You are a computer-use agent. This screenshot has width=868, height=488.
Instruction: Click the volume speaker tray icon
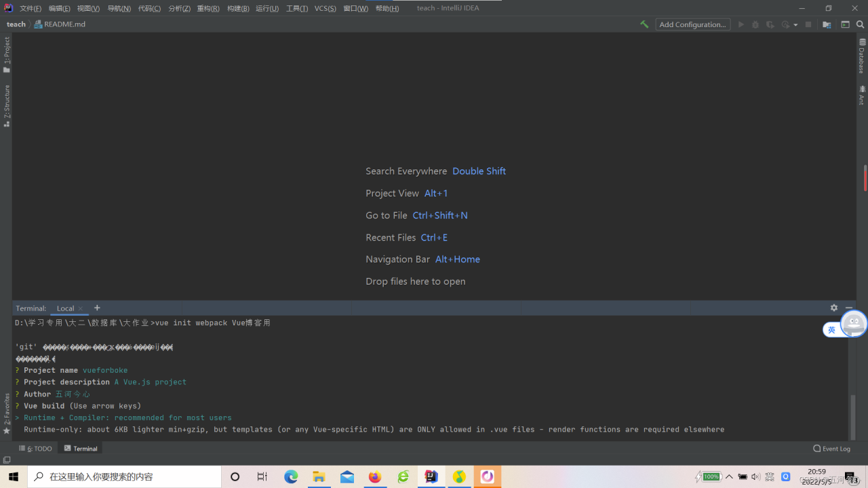tap(756, 476)
